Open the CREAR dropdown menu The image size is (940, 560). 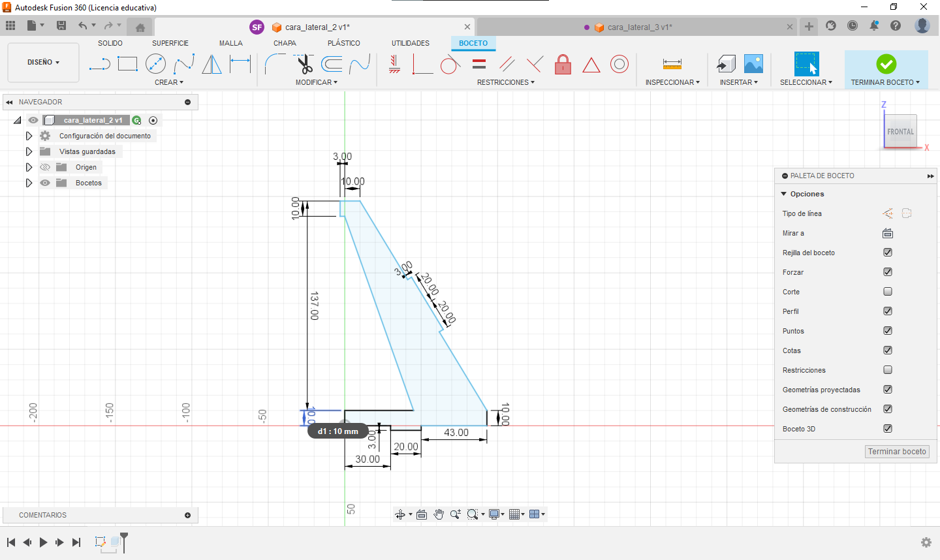169,82
